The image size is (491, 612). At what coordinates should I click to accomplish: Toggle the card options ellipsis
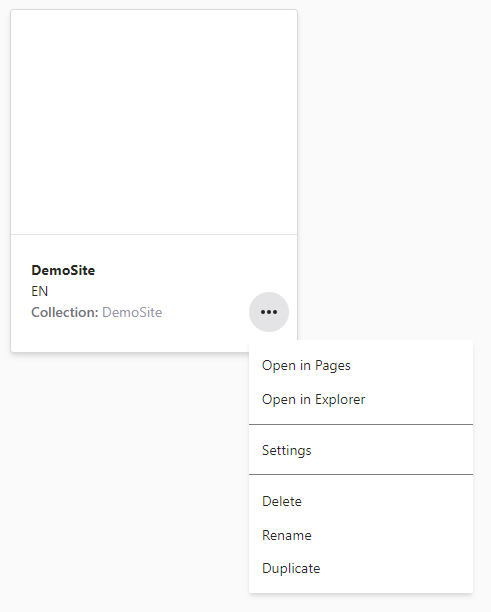pyautogui.click(x=269, y=312)
